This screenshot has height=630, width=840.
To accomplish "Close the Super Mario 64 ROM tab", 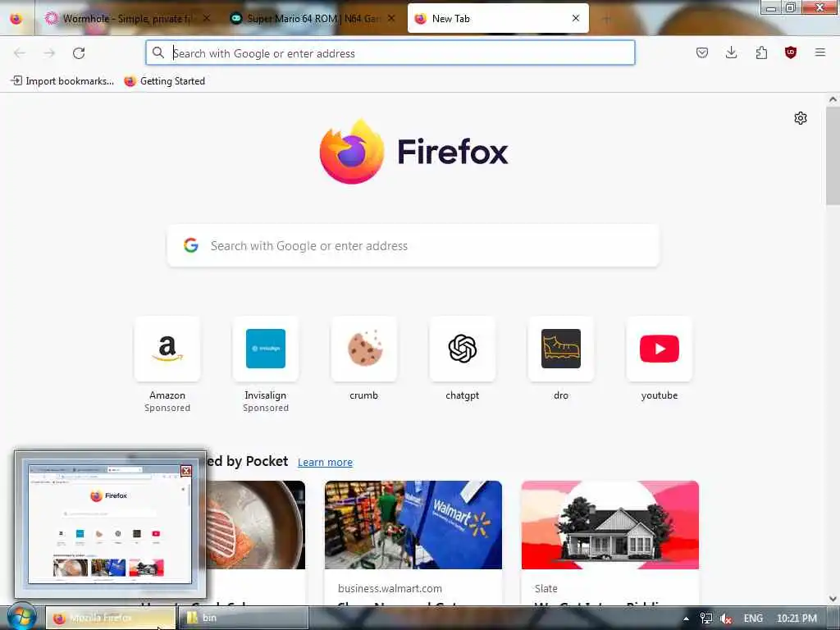I will (x=391, y=18).
